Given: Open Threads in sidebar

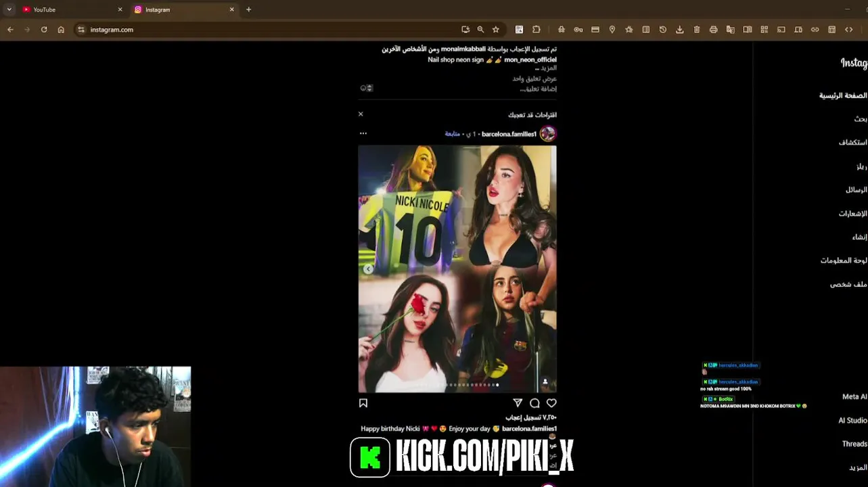Looking at the screenshot, I should coord(854,444).
